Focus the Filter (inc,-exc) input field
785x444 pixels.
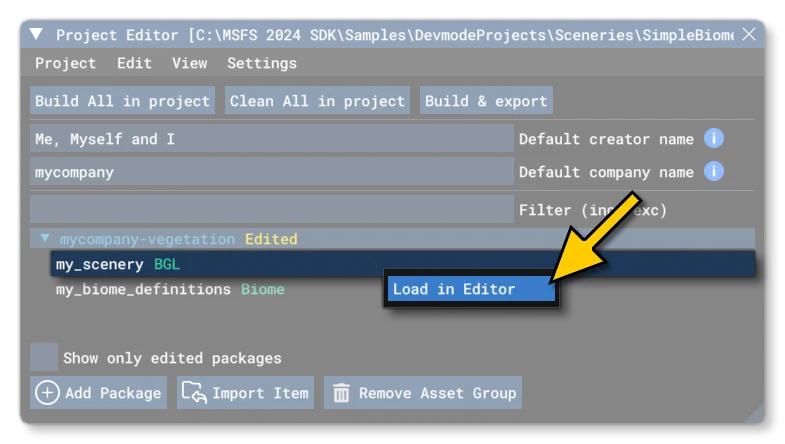point(272,210)
